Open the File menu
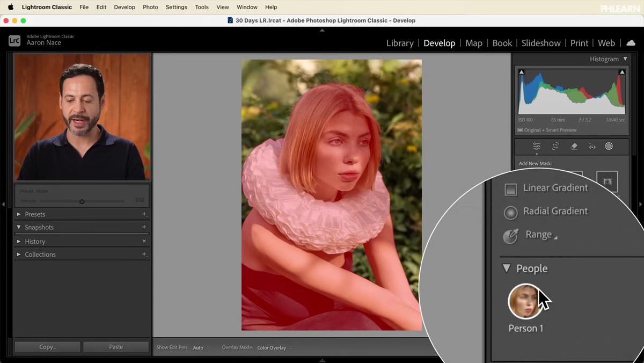This screenshot has width=644, height=363. pos(84,7)
